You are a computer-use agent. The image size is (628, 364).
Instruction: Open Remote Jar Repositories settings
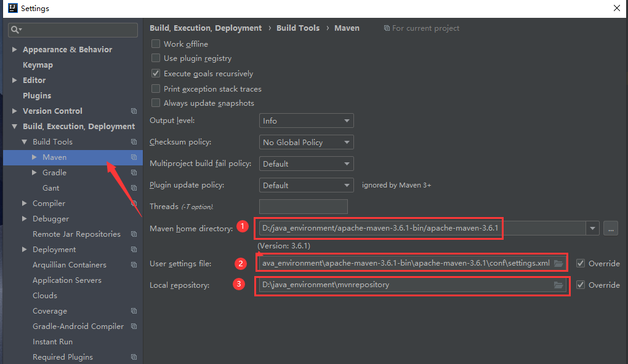pyautogui.click(x=76, y=234)
